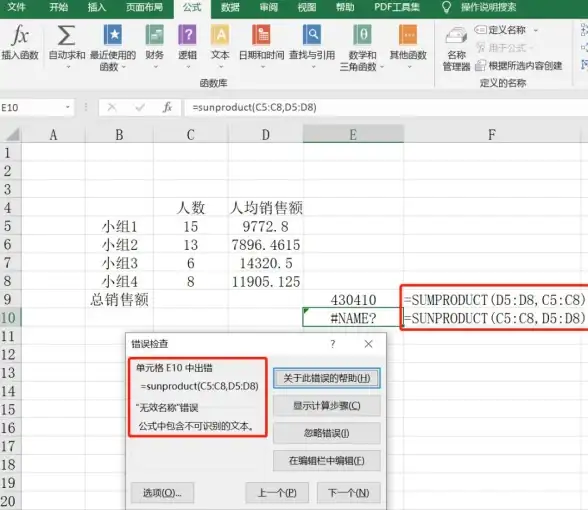Image resolution: width=588 pixels, height=510 pixels.
Task: Select column B header
Action: (119, 135)
